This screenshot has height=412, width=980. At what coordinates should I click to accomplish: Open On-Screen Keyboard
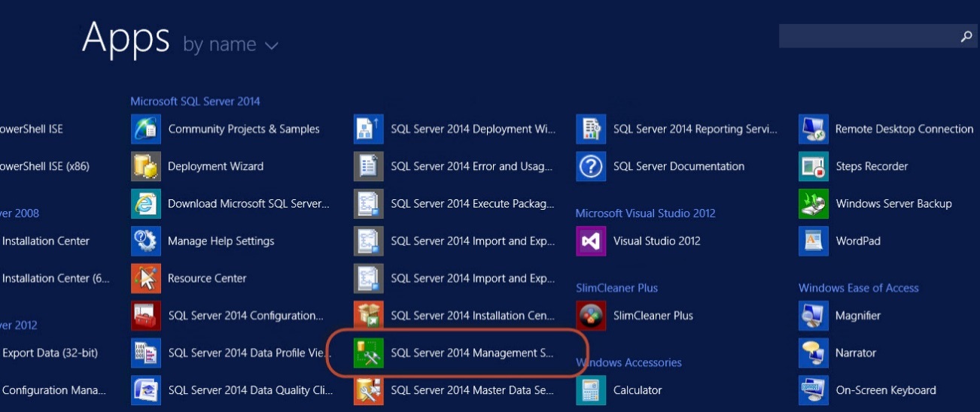point(868,390)
